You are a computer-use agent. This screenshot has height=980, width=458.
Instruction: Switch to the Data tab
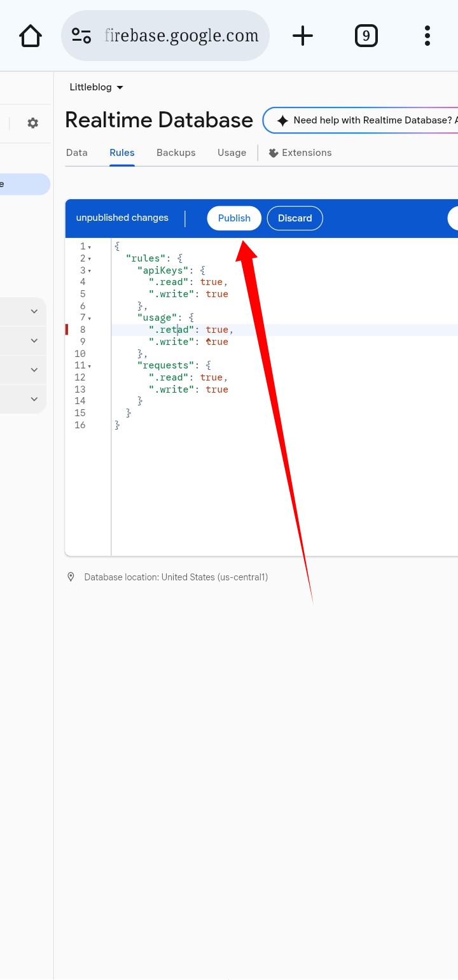click(x=77, y=153)
